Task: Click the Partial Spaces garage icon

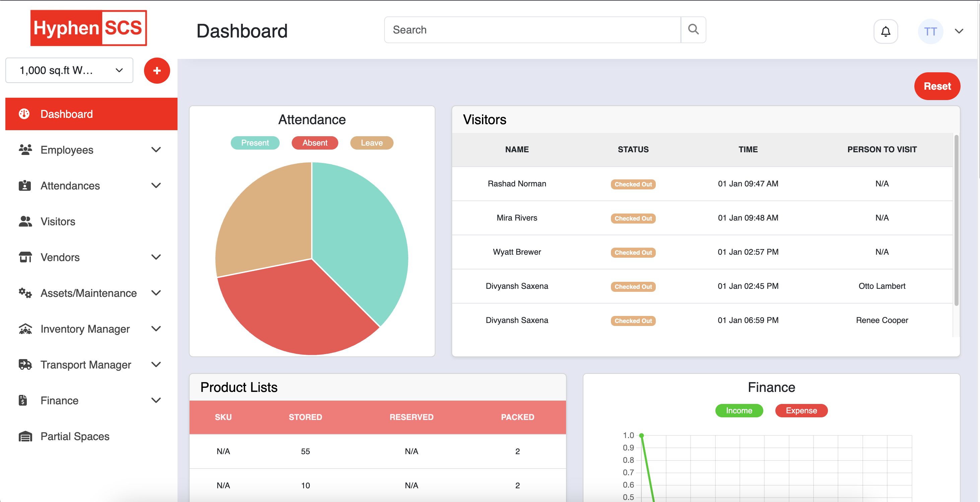Action: (25, 436)
